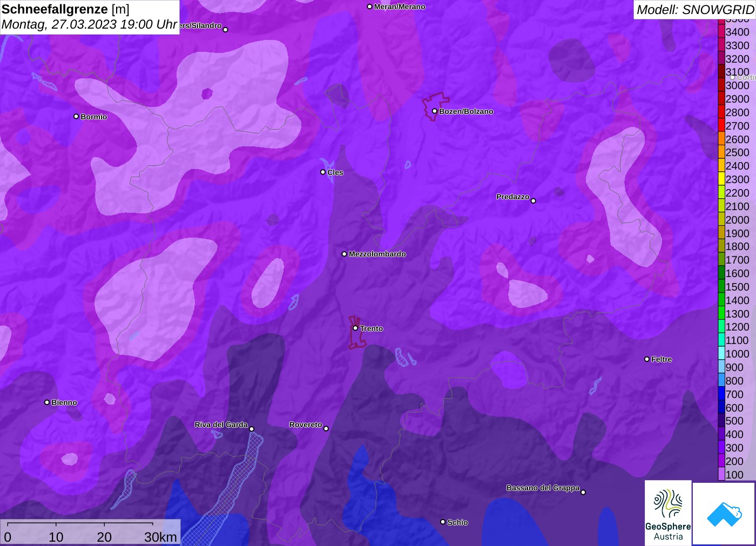Click the Bassano del Grappa marker

pyautogui.click(x=583, y=492)
